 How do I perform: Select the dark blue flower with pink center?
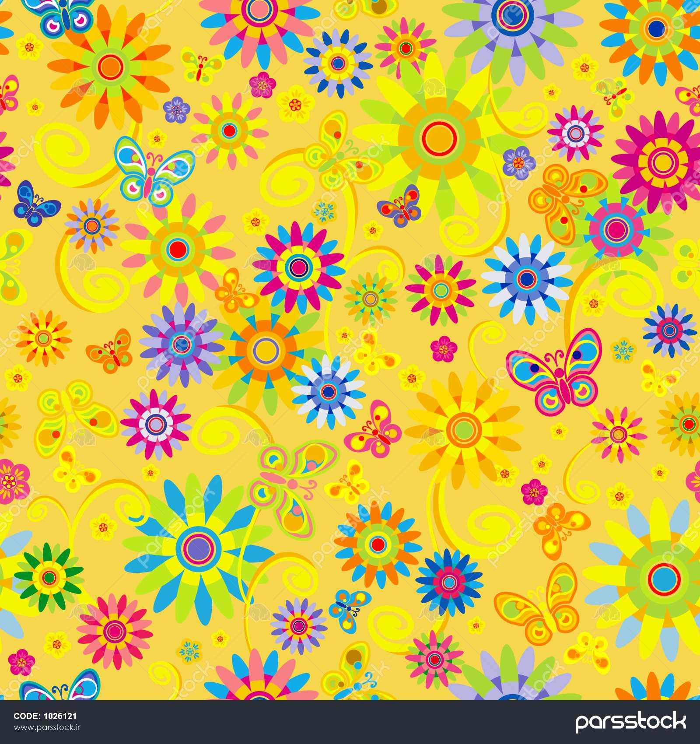(449, 581)
